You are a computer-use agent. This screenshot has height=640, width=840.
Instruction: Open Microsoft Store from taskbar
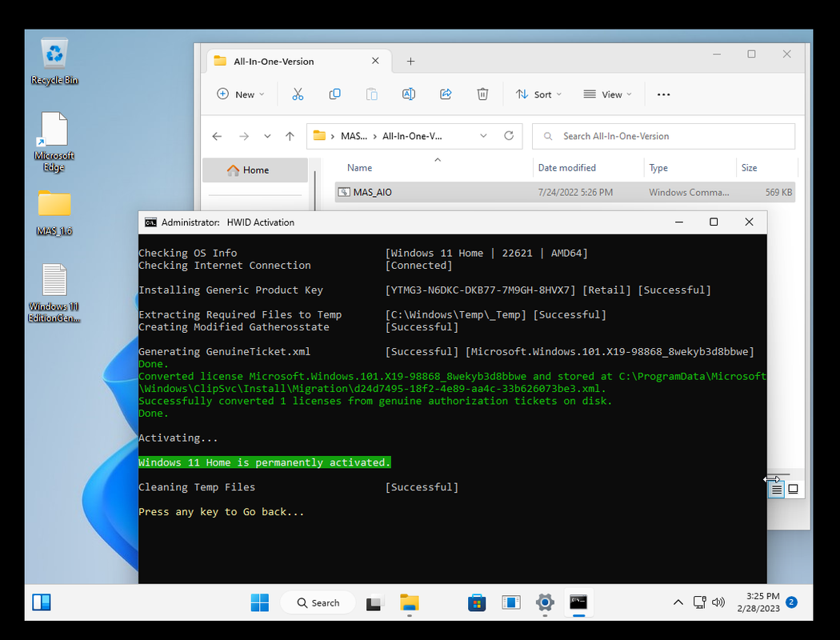(x=476, y=603)
